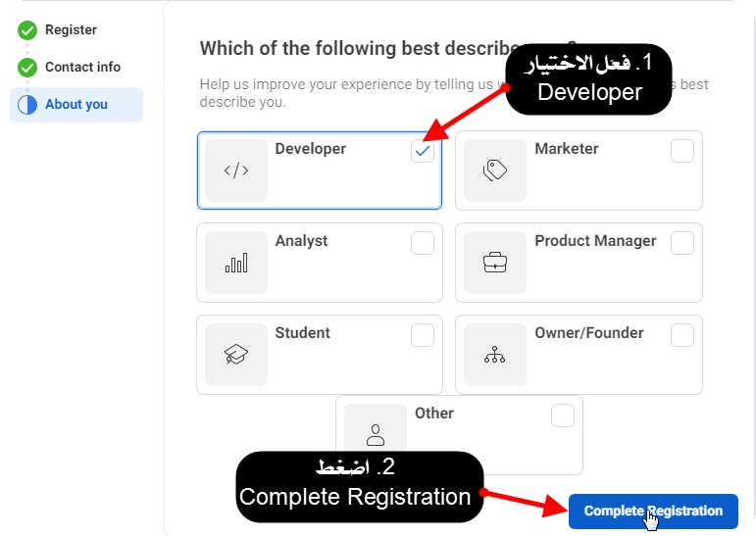This screenshot has height=536, width=756.
Task: Open the Contact info step
Action: [x=82, y=68]
